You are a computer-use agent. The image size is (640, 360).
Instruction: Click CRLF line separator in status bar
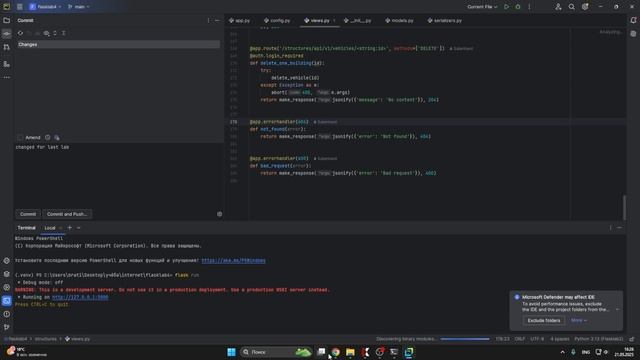(519, 339)
